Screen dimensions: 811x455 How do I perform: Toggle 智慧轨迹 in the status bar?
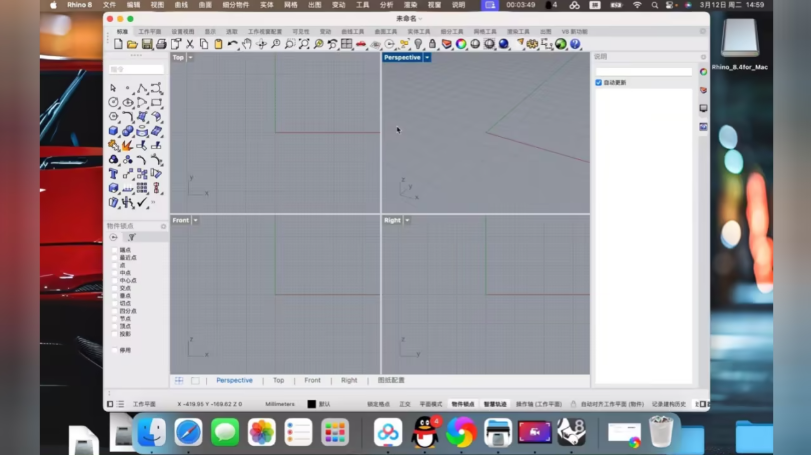[x=495, y=404]
